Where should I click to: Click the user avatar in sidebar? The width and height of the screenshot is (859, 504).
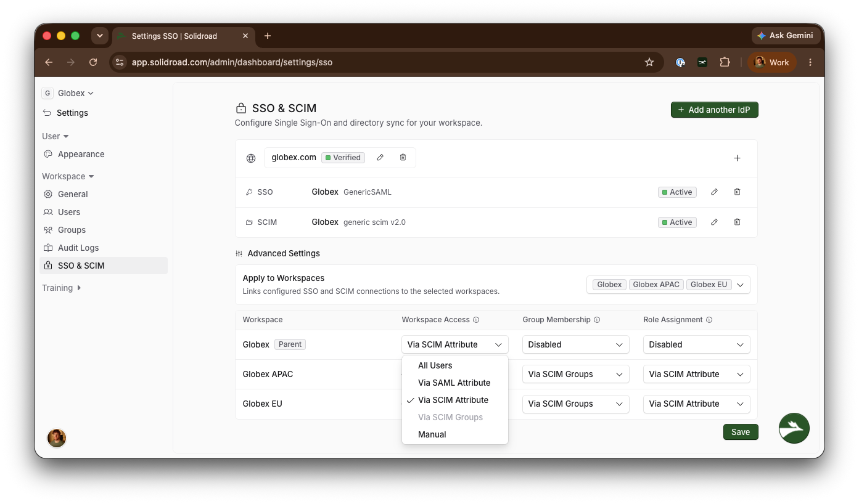click(57, 438)
